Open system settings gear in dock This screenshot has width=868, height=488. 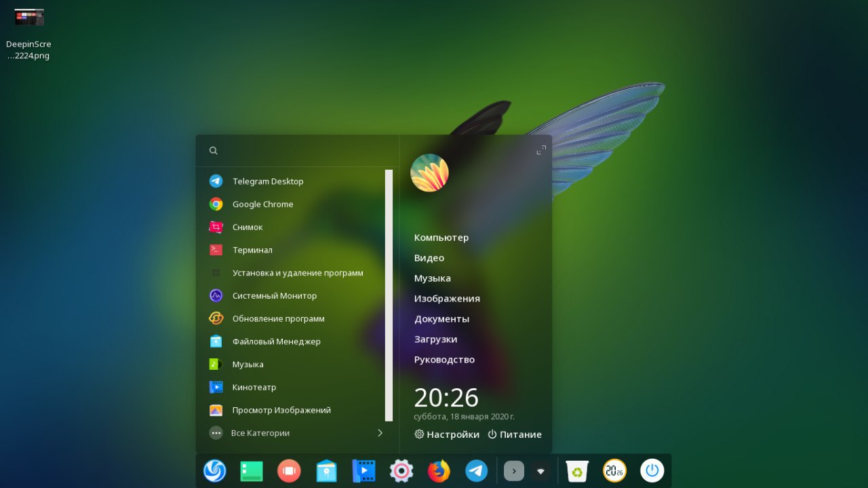click(x=401, y=470)
